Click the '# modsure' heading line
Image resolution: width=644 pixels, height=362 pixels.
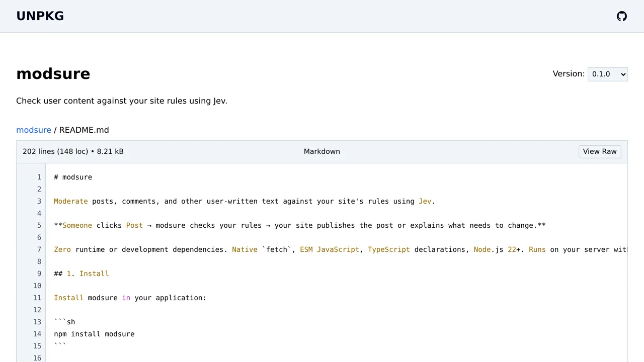pos(73,177)
